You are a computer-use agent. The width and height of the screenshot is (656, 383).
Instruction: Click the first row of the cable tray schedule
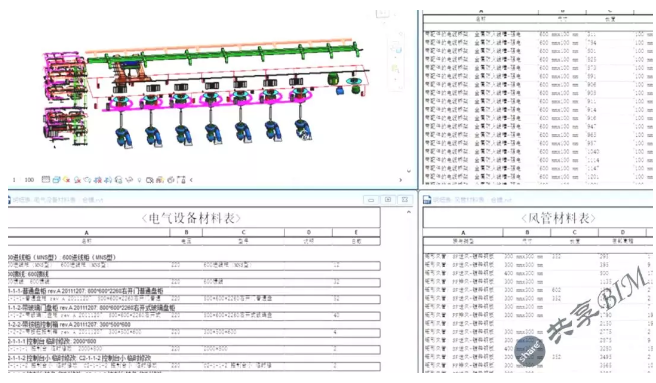point(538,34)
